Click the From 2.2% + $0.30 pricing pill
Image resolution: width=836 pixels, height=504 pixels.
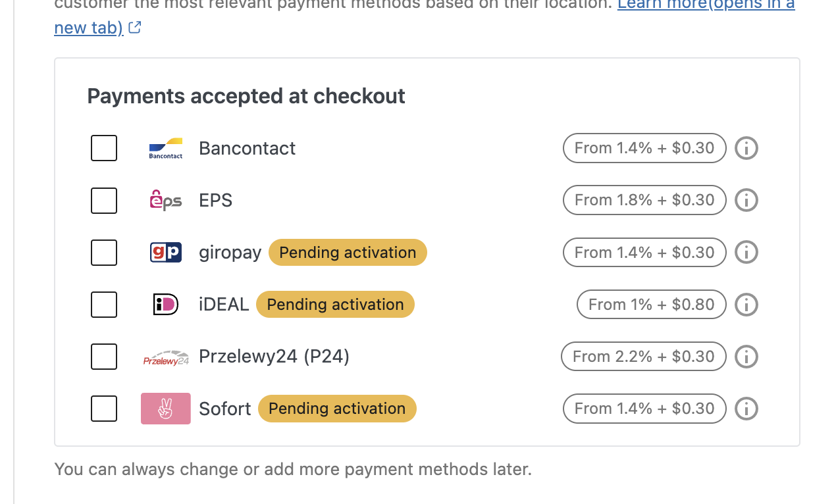pyautogui.click(x=643, y=356)
